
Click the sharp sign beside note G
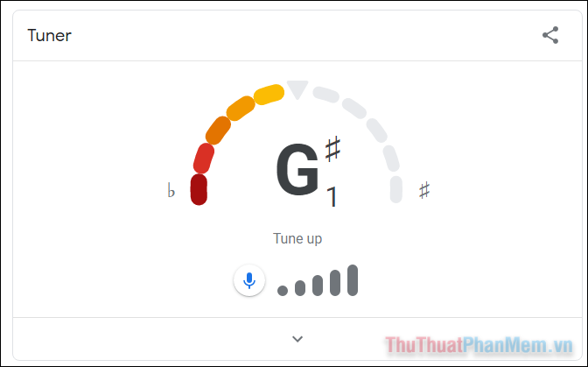[332, 150]
